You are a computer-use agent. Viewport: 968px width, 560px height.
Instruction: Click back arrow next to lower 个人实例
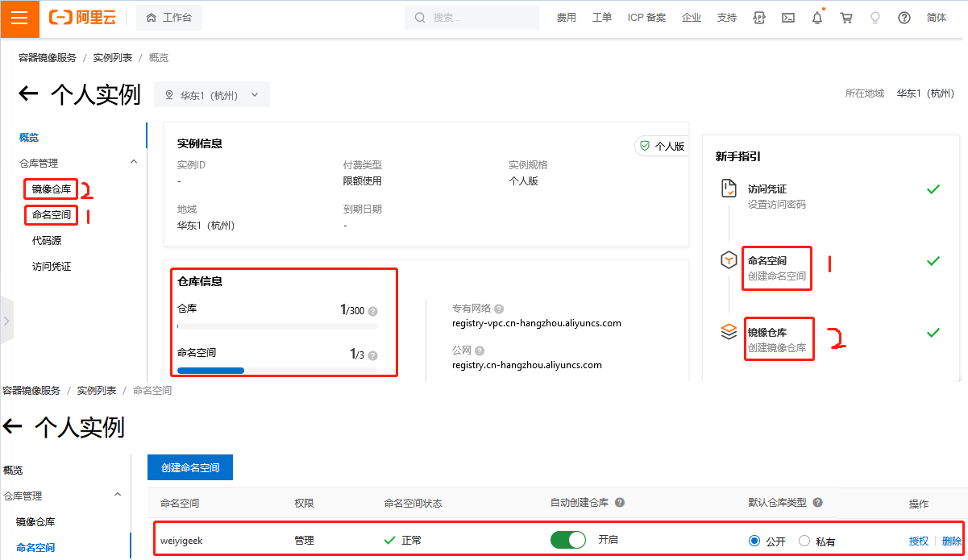tap(12, 426)
